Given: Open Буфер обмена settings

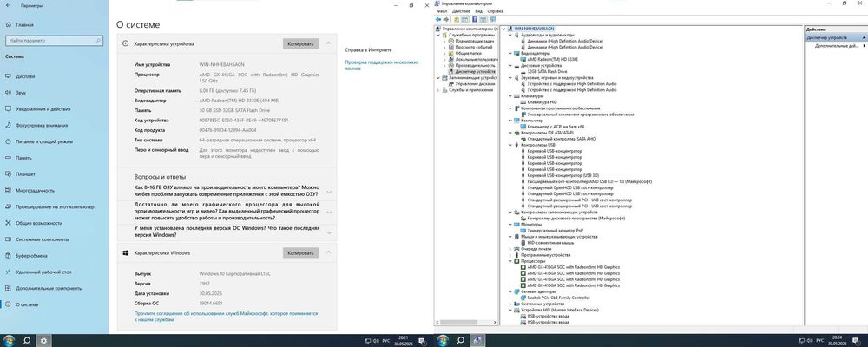Looking at the screenshot, I should (x=31, y=256).
